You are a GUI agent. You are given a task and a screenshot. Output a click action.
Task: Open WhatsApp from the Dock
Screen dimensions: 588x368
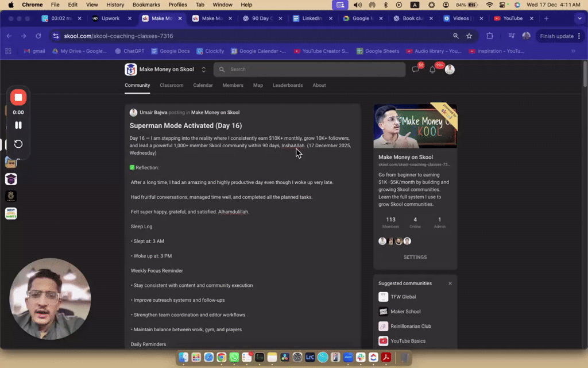coord(234,358)
